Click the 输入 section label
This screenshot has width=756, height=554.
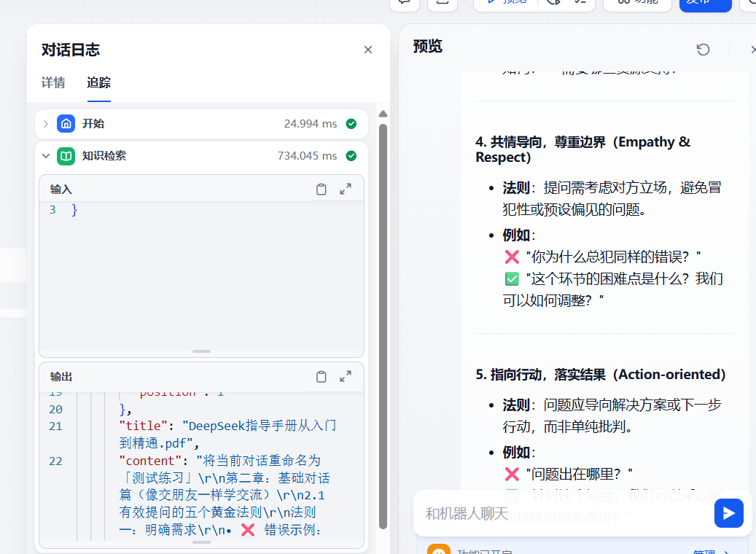61,190
